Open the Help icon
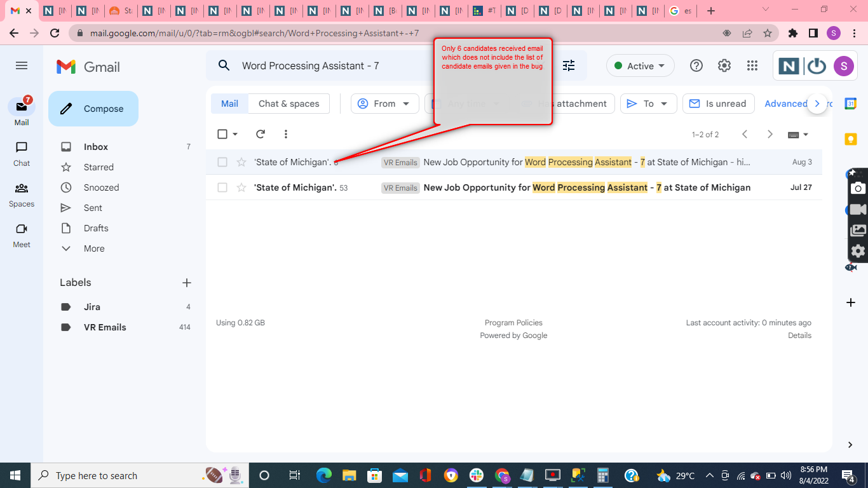This screenshot has height=488, width=868. coord(696,65)
